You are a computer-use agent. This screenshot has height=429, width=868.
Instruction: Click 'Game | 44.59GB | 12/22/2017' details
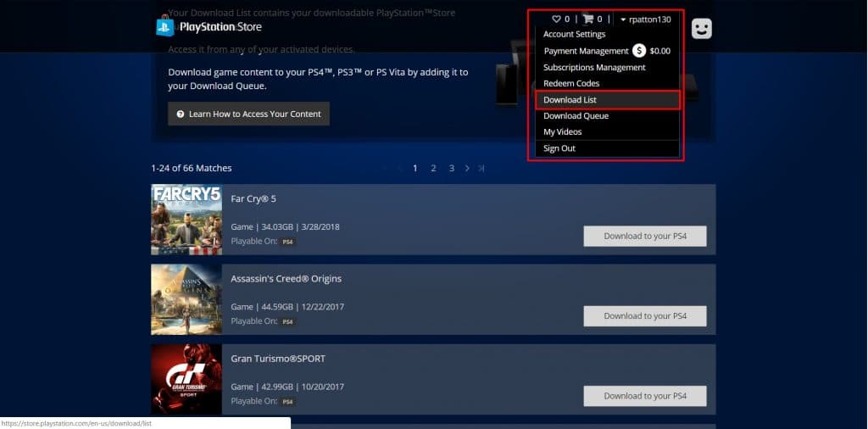point(287,307)
